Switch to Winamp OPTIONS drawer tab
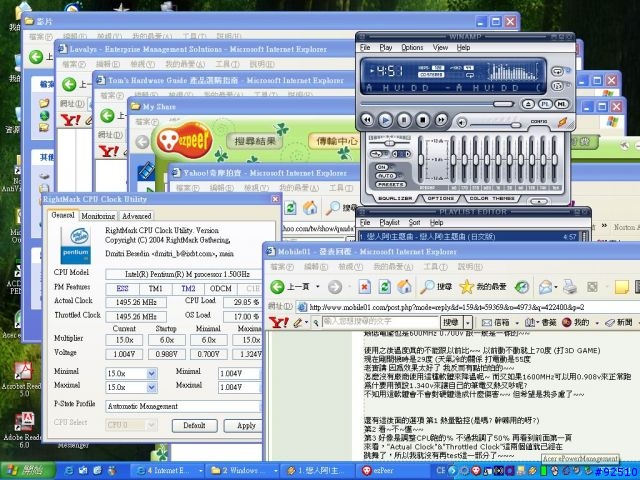 (441, 198)
